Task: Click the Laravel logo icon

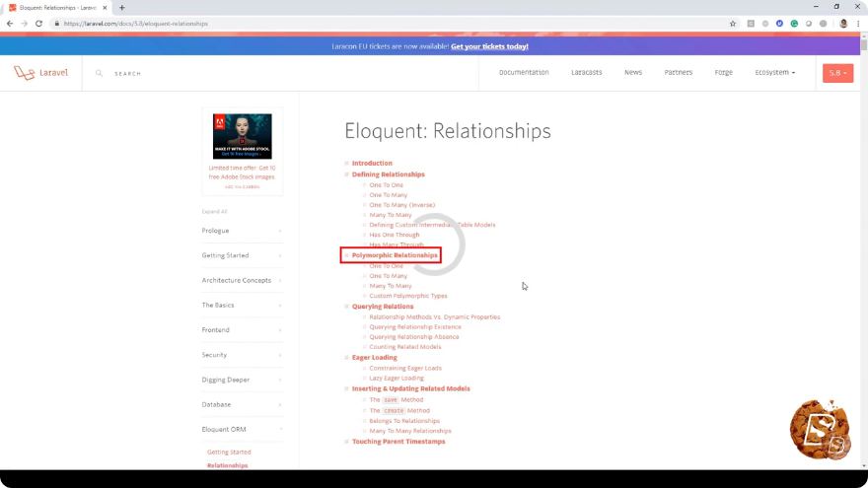Action: tap(24, 73)
